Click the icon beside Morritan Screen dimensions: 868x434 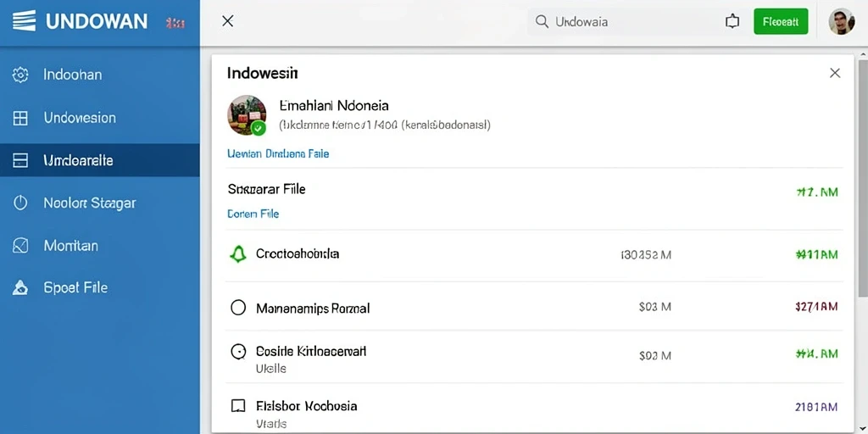tap(20, 245)
